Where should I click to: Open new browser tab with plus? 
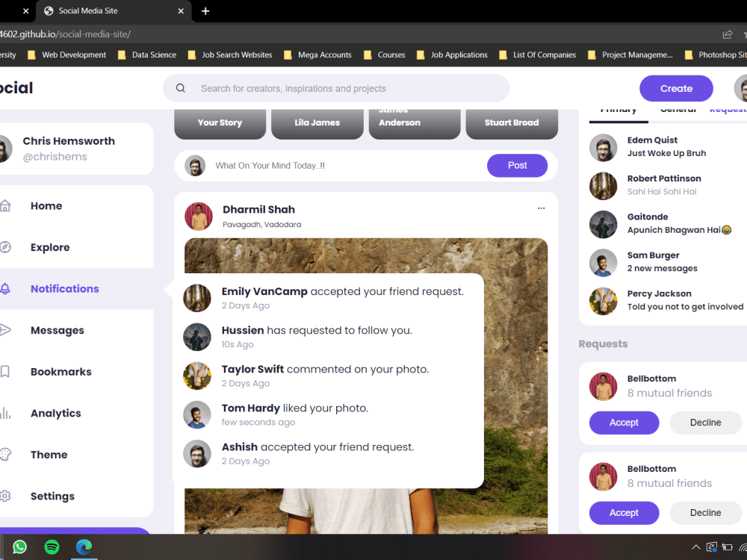point(205,11)
